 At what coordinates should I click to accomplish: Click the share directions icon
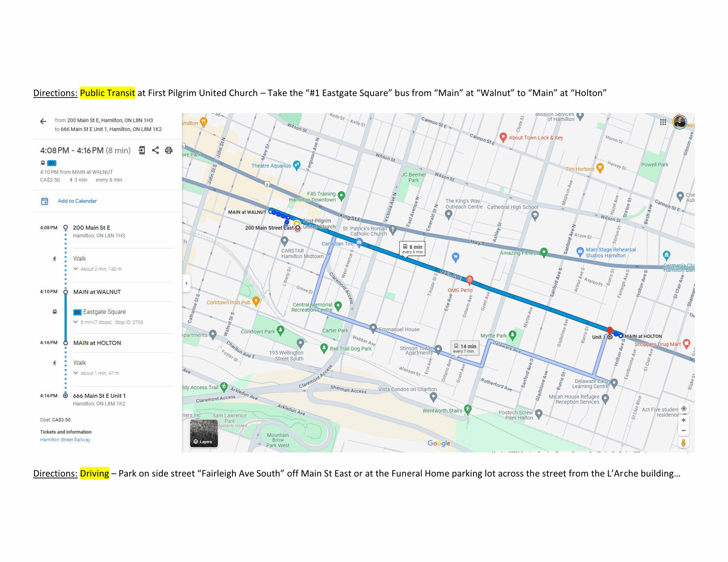click(155, 150)
